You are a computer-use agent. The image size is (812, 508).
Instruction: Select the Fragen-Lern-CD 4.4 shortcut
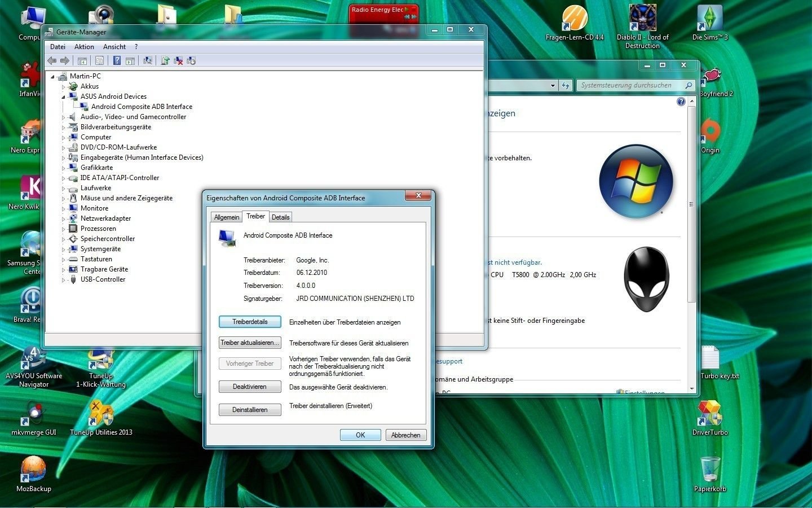575,23
